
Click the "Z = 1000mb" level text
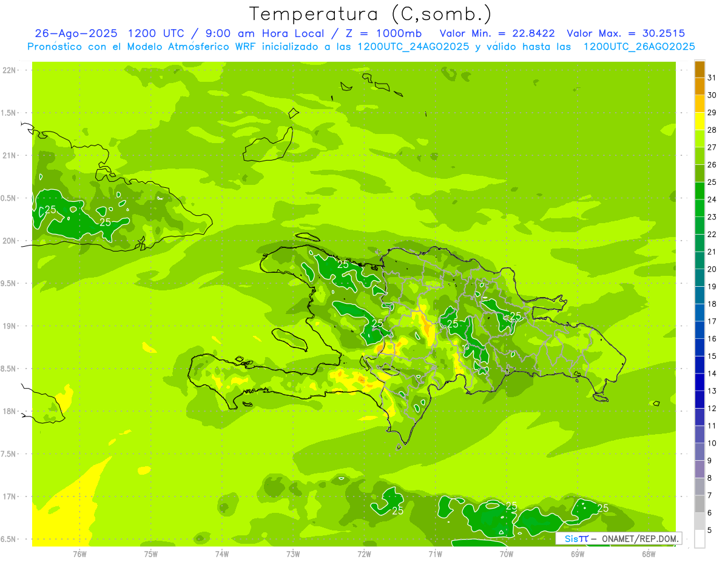(x=384, y=33)
